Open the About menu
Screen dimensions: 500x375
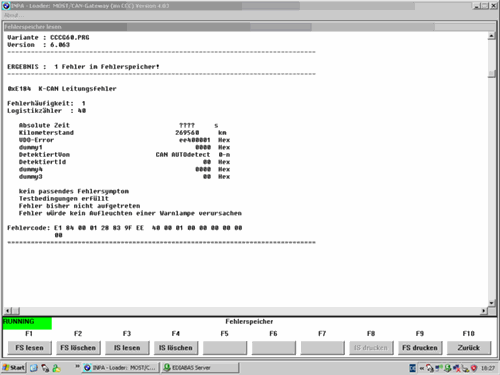pyautogui.click(x=14, y=15)
